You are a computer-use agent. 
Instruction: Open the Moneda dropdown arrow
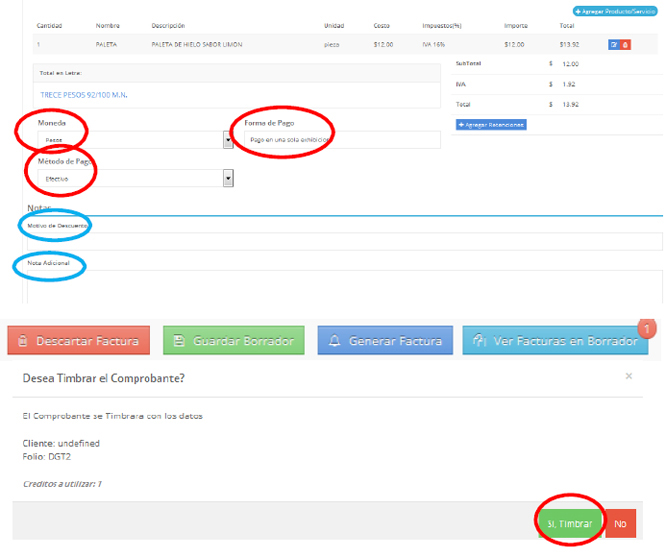[228, 140]
